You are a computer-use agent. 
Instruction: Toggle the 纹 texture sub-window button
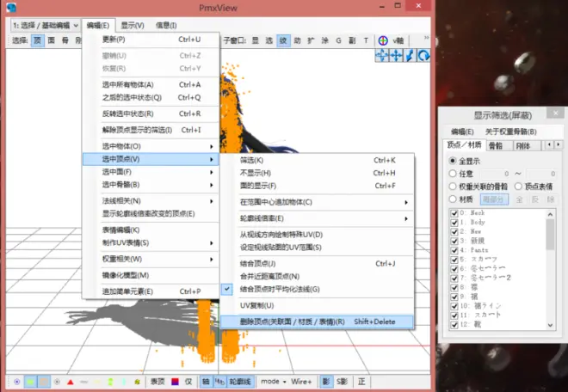pos(284,40)
